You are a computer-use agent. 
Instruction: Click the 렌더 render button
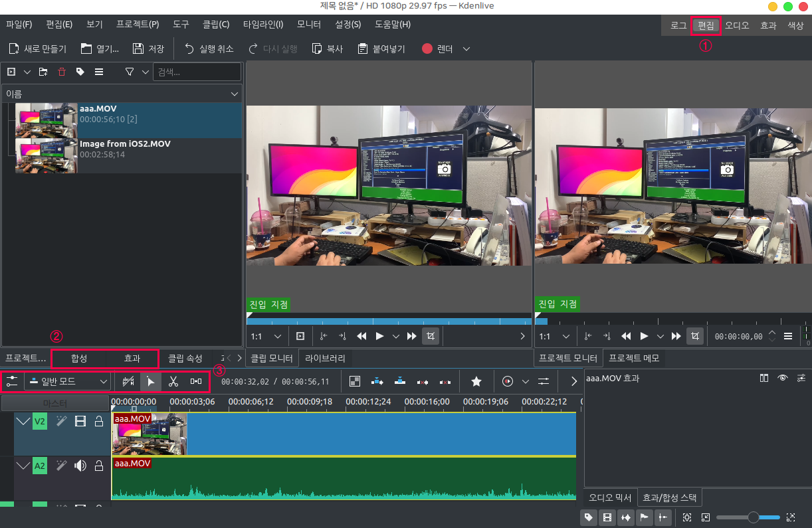click(x=438, y=48)
